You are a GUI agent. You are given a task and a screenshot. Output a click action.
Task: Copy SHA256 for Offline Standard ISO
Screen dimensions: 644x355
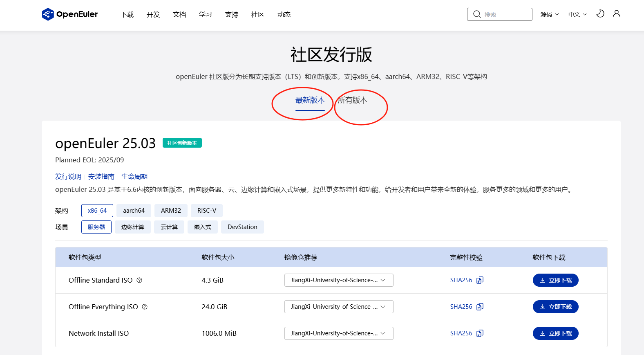(480, 280)
